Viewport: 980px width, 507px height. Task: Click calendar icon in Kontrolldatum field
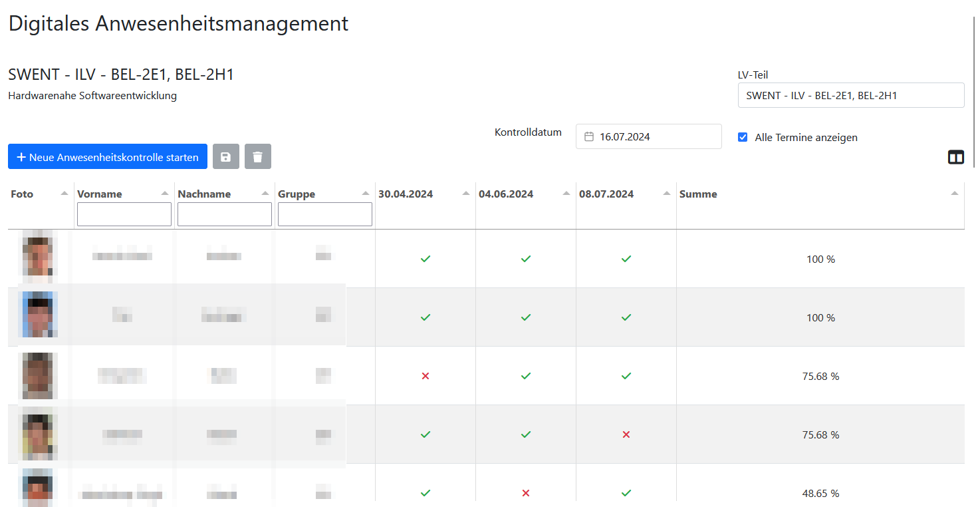(x=588, y=137)
